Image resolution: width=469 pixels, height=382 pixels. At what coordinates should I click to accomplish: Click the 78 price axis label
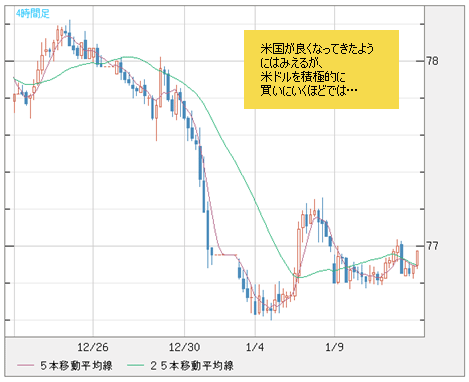(432, 61)
